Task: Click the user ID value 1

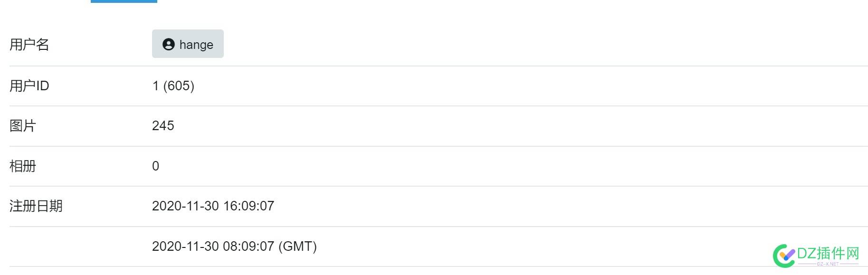Action: (x=155, y=85)
